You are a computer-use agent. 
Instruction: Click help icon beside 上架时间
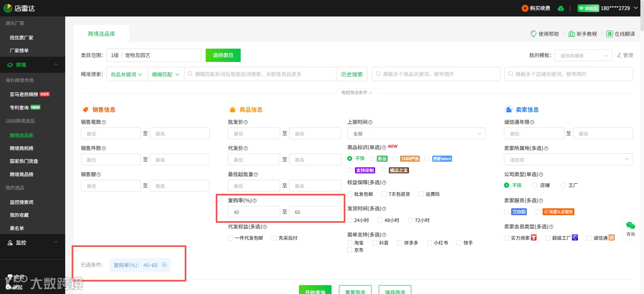370,122
